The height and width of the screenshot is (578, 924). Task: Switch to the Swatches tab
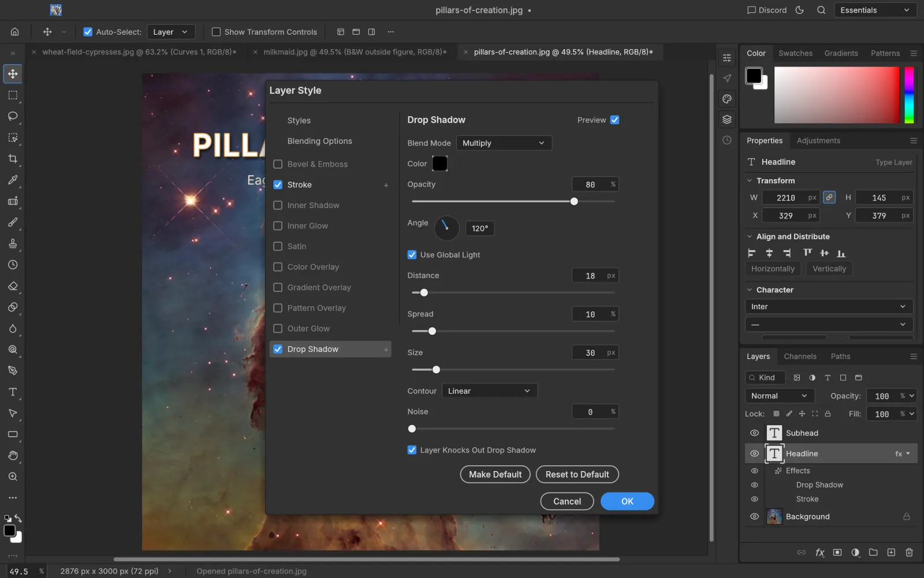pyautogui.click(x=795, y=53)
